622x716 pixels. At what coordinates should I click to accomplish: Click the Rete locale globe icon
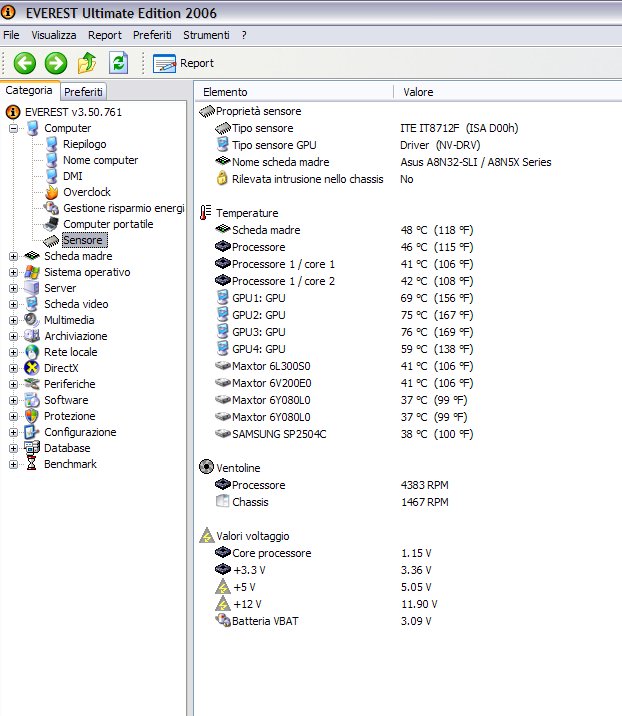(x=32, y=352)
